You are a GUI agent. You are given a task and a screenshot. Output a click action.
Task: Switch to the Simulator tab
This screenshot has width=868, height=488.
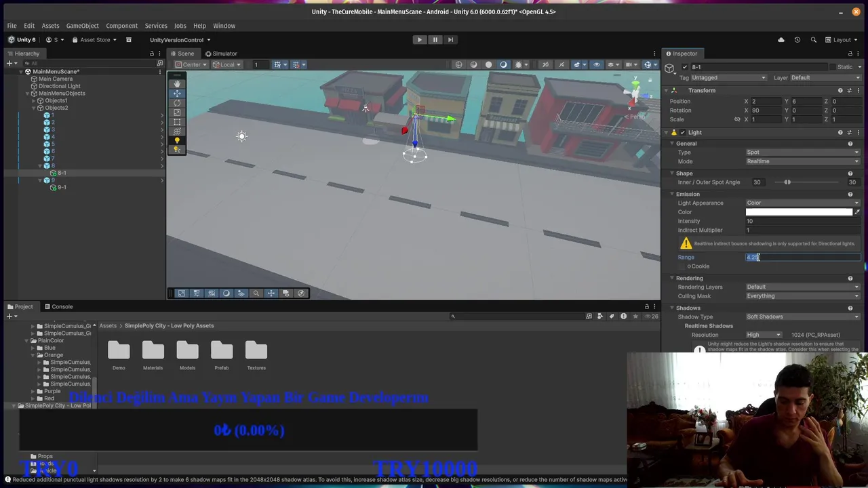point(221,54)
